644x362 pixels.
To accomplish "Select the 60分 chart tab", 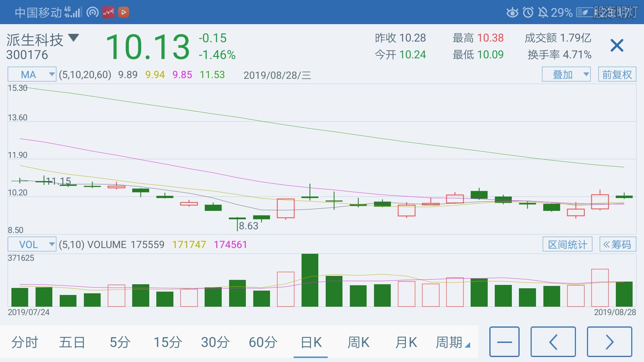I will tap(263, 343).
